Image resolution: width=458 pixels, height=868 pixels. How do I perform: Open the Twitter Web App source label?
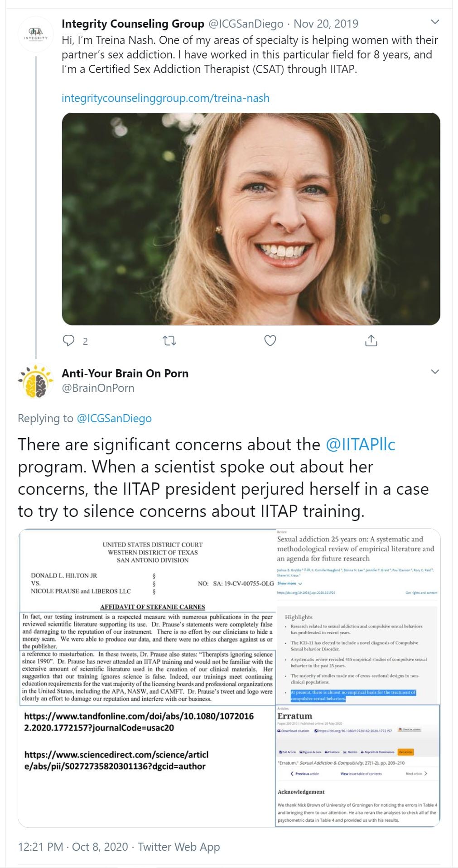179,847
